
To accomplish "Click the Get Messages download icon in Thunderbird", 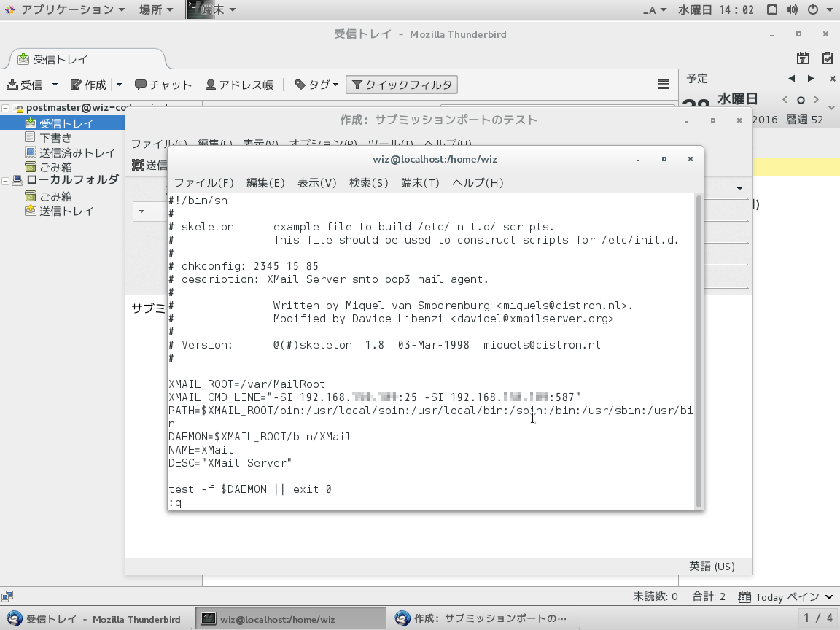I will coord(12,85).
